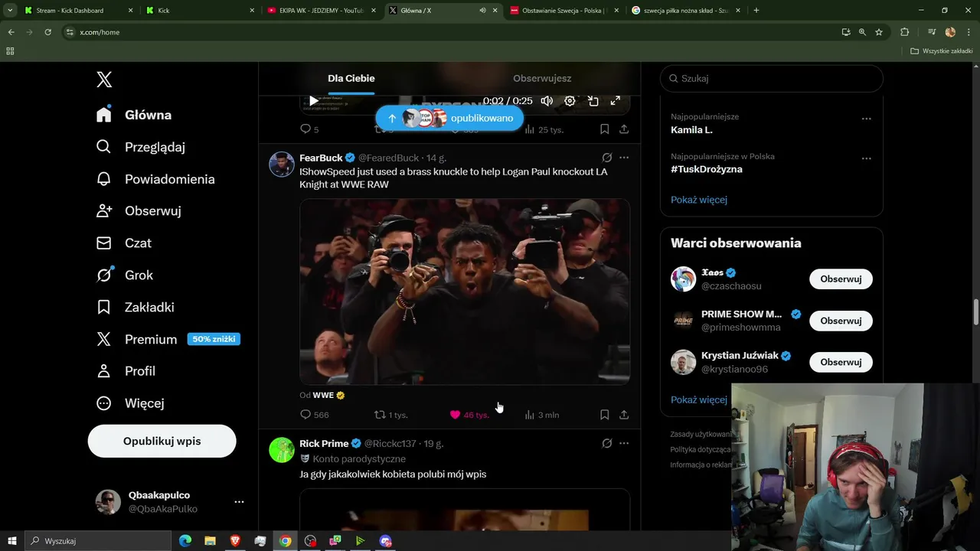This screenshot has width=980, height=551.
Task: Switch to Obstawianie Szwecja - Polska tab
Action: pos(564,11)
